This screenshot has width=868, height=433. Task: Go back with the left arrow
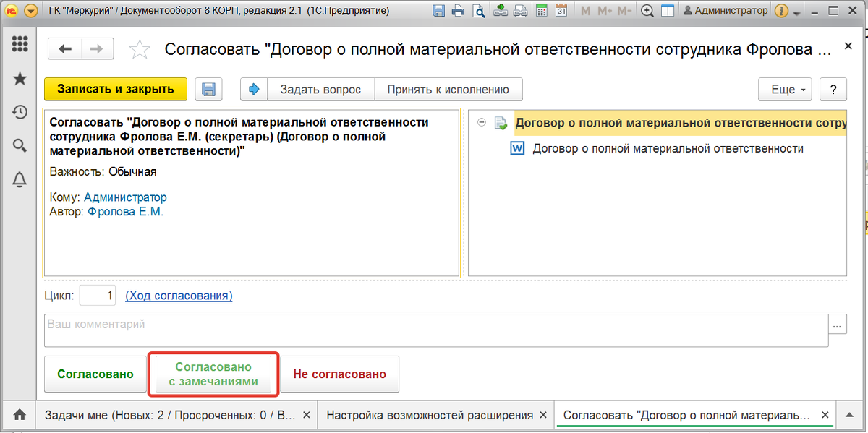pos(64,49)
